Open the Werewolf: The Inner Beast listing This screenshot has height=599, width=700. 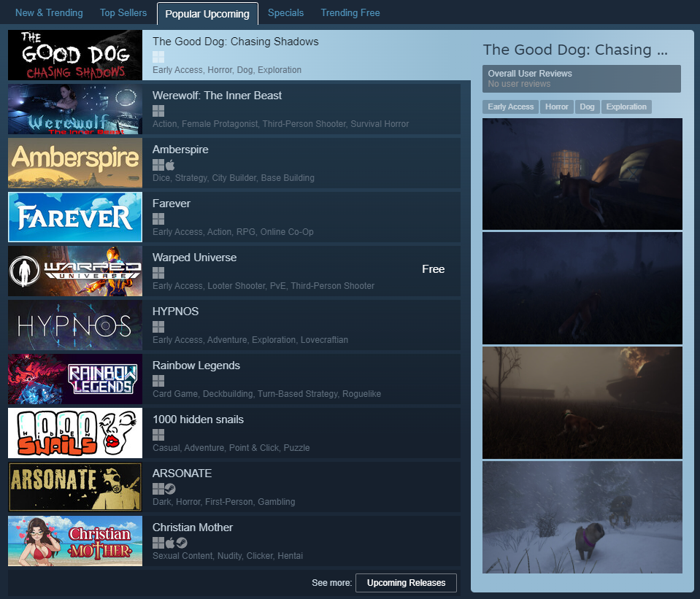click(x=234, y=109)
